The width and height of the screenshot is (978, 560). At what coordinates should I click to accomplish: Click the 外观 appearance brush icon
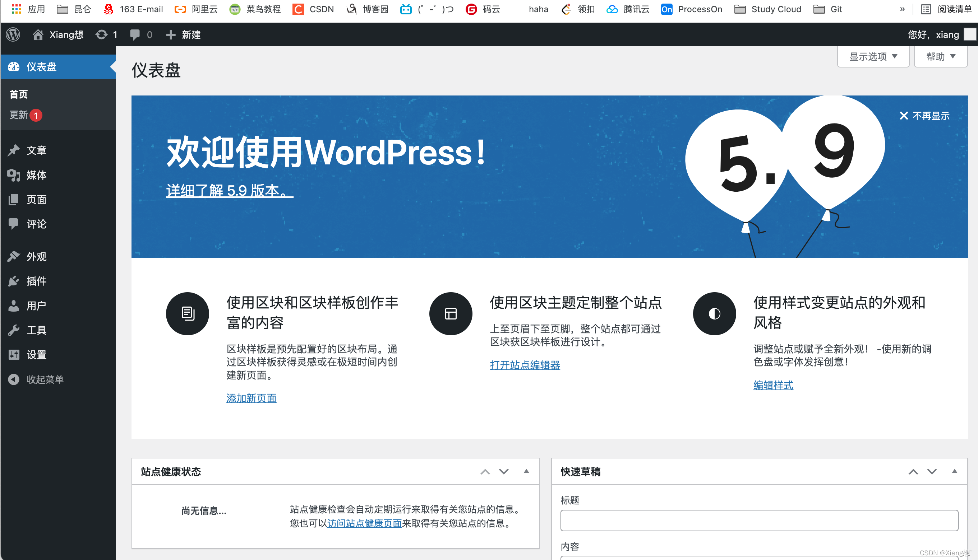(13, 256)
